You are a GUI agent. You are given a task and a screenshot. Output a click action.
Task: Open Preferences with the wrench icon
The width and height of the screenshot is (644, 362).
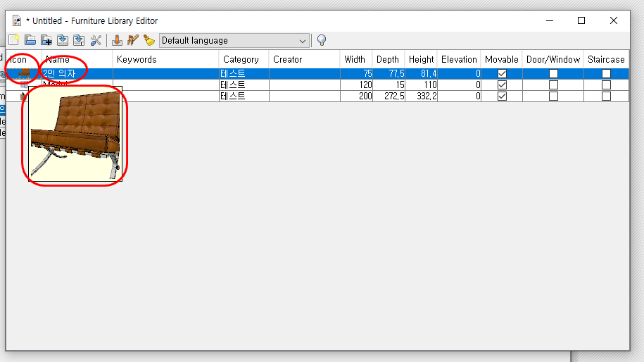pyautogui.click(x=96, y=40)
